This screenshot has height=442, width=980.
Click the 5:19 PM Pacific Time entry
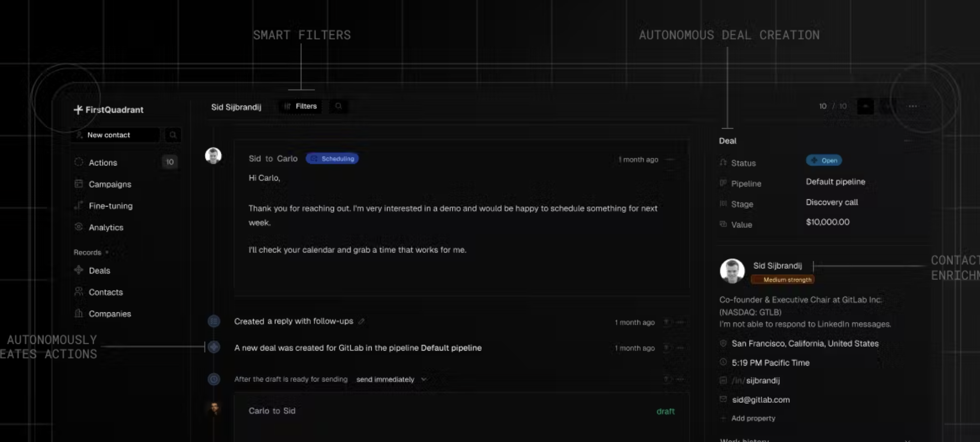[770, 363]
